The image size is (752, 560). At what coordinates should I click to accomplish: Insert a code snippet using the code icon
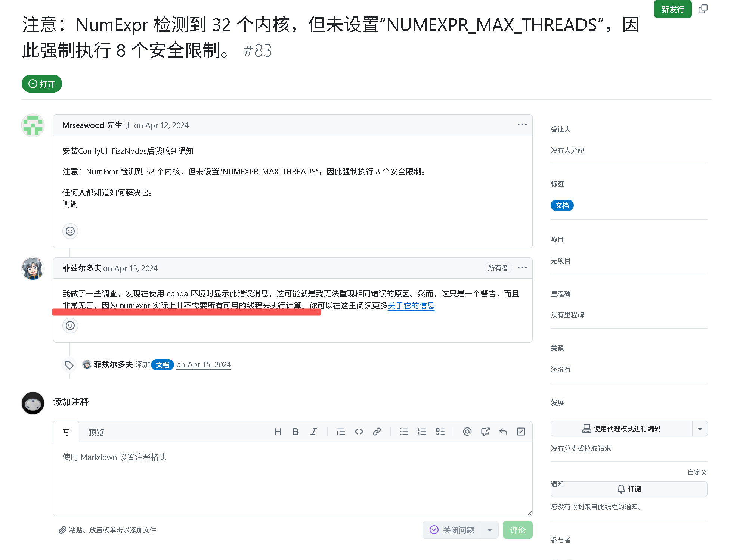[x=359, y=432]
